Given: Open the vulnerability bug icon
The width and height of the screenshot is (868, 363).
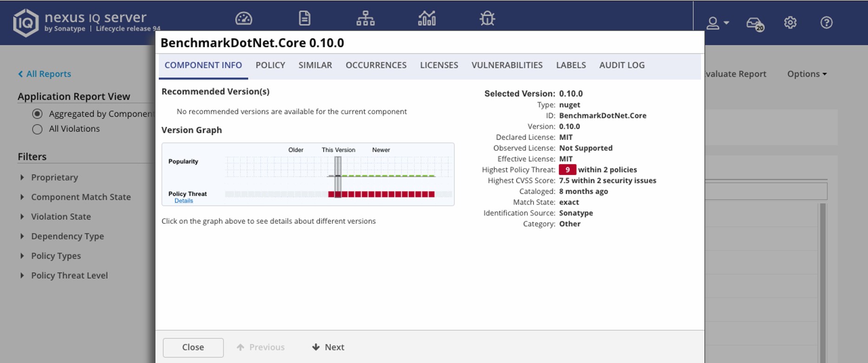Looking at the screenshot, I should (487, 19).
